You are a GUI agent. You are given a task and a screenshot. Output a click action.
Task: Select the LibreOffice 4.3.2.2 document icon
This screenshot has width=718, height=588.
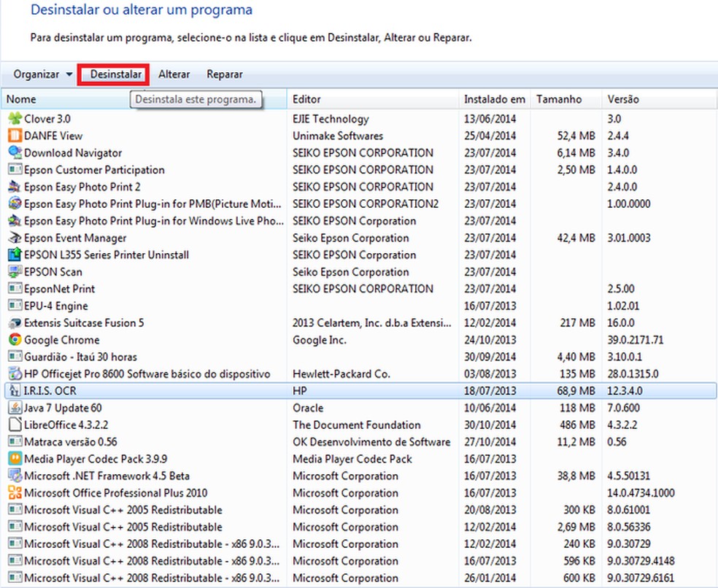pyautogui.click(x=15, y=425)
